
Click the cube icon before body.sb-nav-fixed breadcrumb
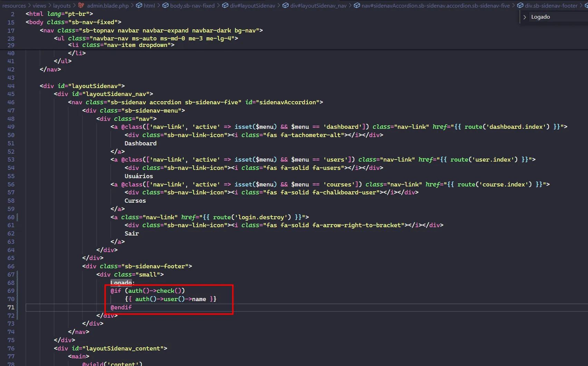(165, 6)
